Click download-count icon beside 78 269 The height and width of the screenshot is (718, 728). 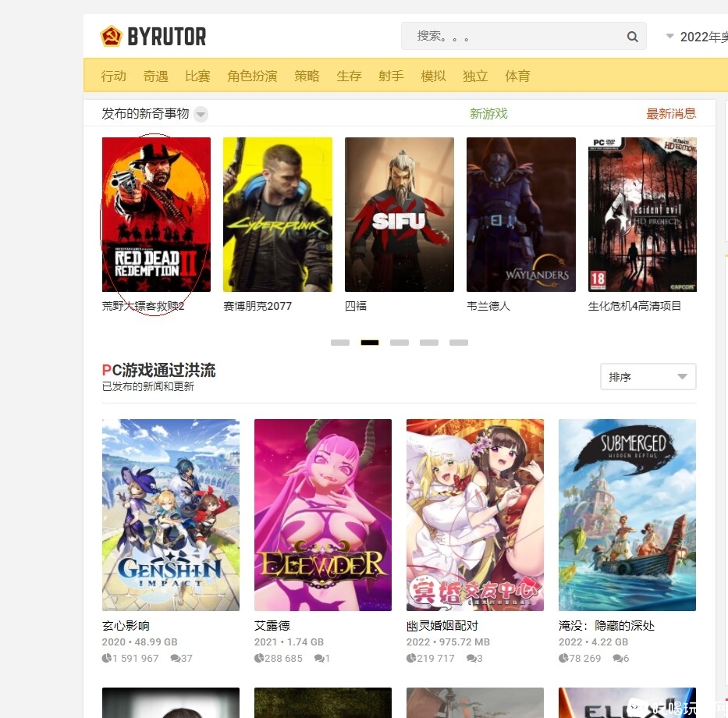click(563, 658)
